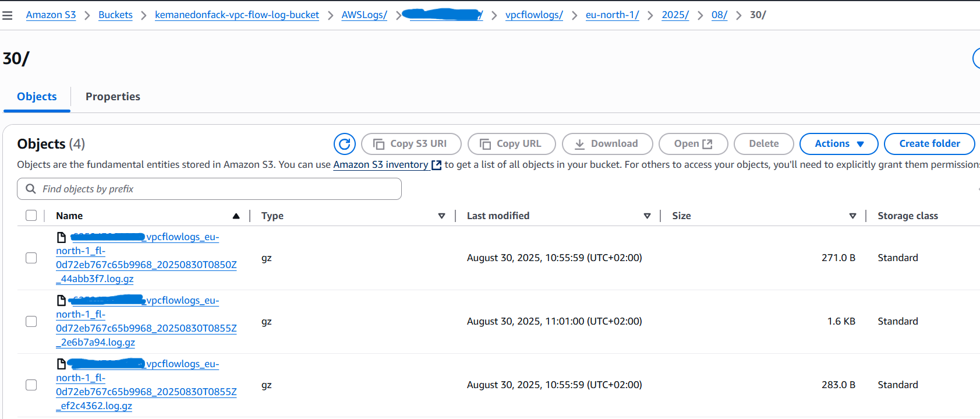Navigate to 2025/ breadcrumb

(675, 15)
